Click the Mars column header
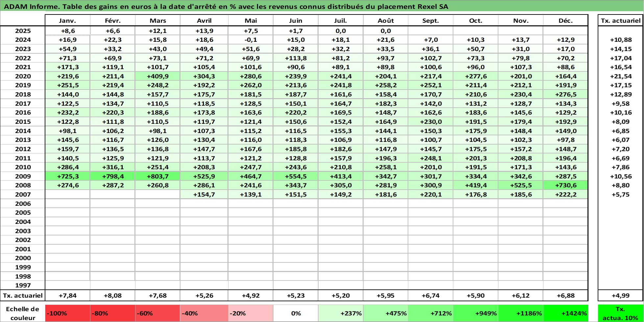Image resolution: width=644 pixels, height=322 pixels. 158,20
